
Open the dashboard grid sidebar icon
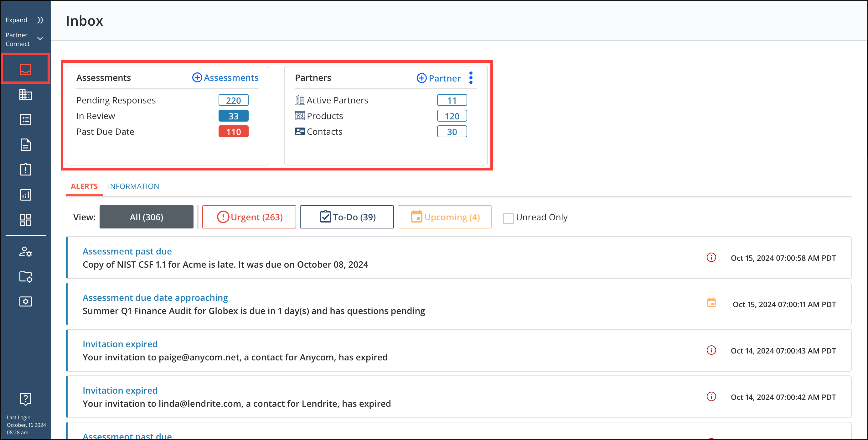click(x=26, y=220)
